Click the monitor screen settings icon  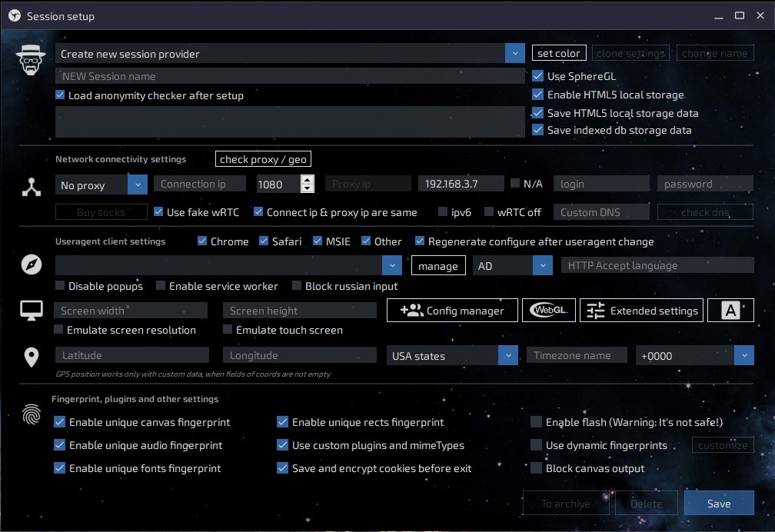point(32,311)
